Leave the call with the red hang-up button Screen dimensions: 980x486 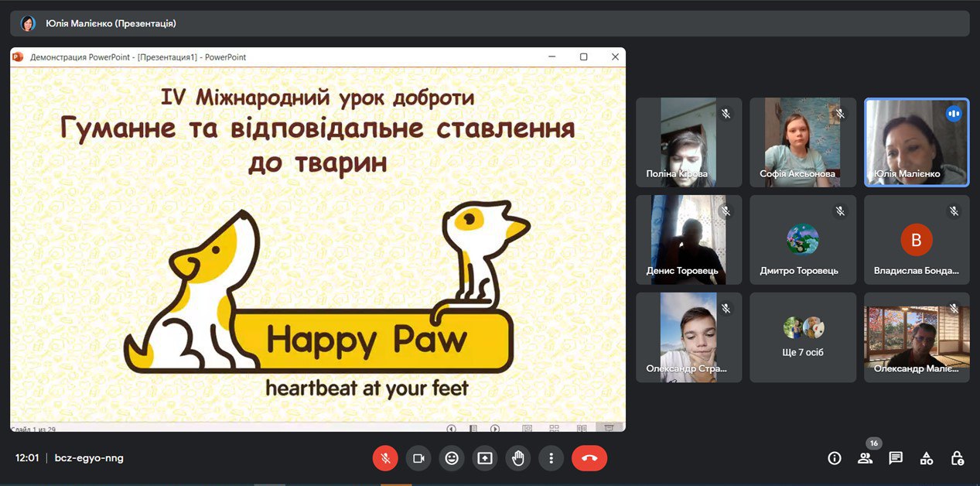[x=589, y=458]
